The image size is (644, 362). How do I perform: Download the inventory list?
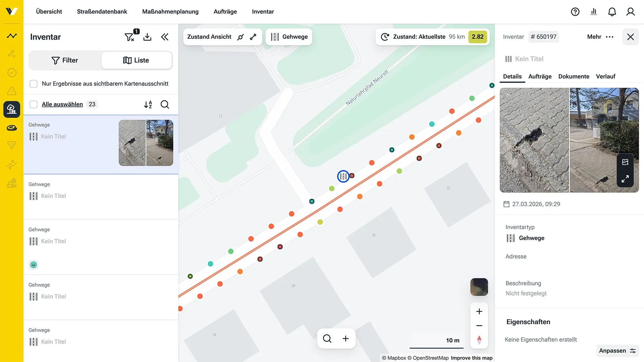[147, 37]
